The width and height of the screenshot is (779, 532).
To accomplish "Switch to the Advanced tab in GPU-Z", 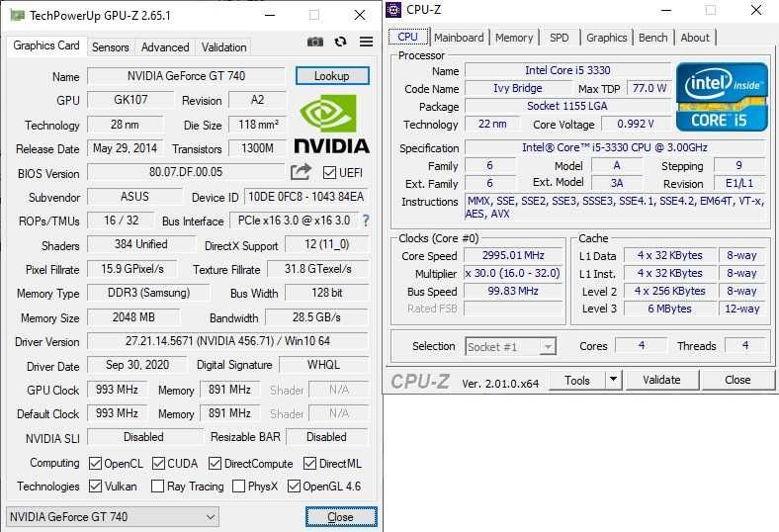I will click(x=165, y=47).
